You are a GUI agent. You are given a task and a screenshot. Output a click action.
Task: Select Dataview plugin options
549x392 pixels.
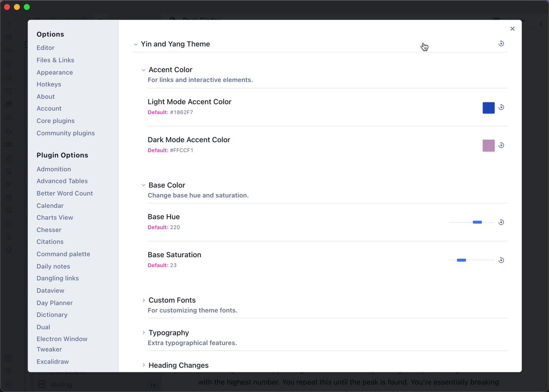[50, 290]
